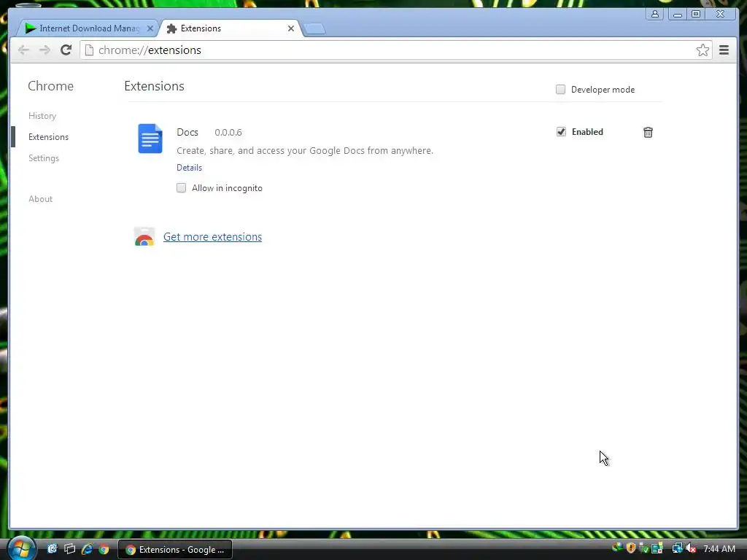Click the Extensions page heading
Screen dimensions: 747x560
click(155, 86)
